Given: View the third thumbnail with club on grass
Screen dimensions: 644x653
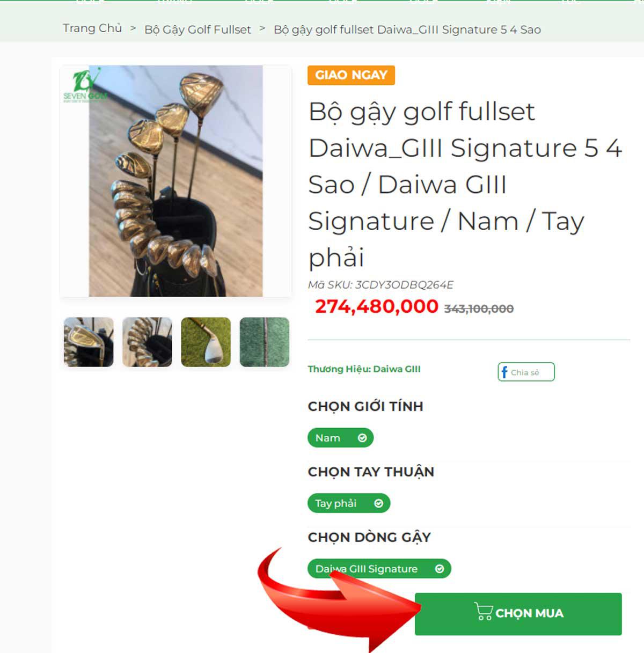Looking at the screenshot, I should (206, 342).
